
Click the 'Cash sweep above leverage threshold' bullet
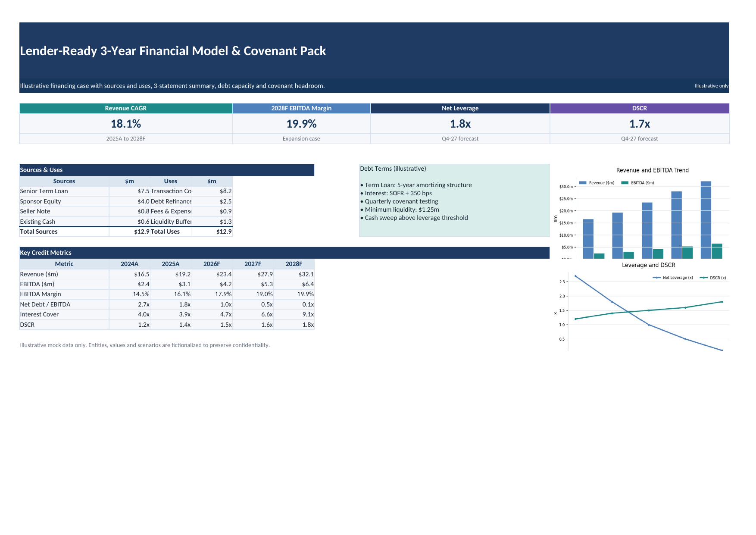(x=414, y=218)
